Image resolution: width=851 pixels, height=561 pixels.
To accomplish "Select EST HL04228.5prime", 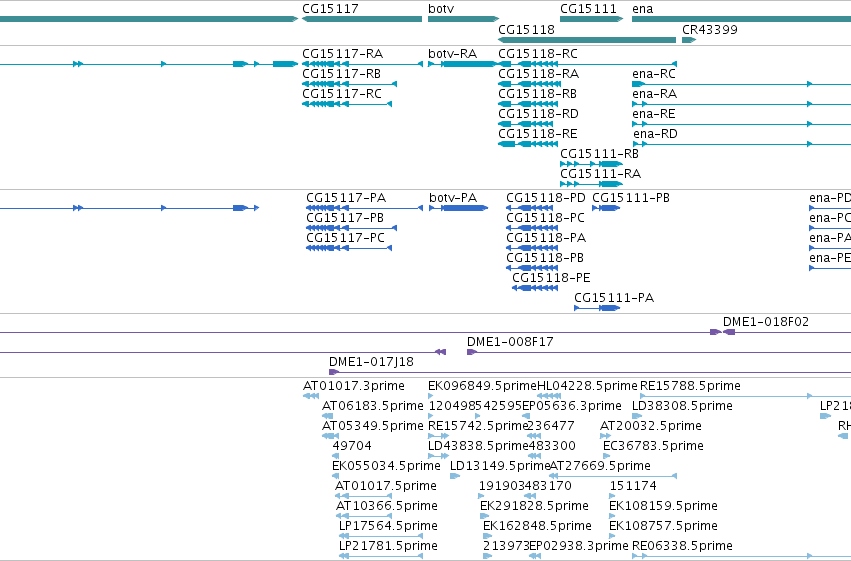I will click(x=587, y=386).
